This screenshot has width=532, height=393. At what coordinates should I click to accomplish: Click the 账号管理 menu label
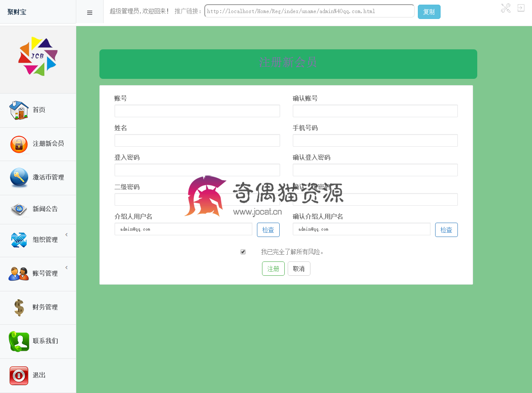(x=45, y=274)
